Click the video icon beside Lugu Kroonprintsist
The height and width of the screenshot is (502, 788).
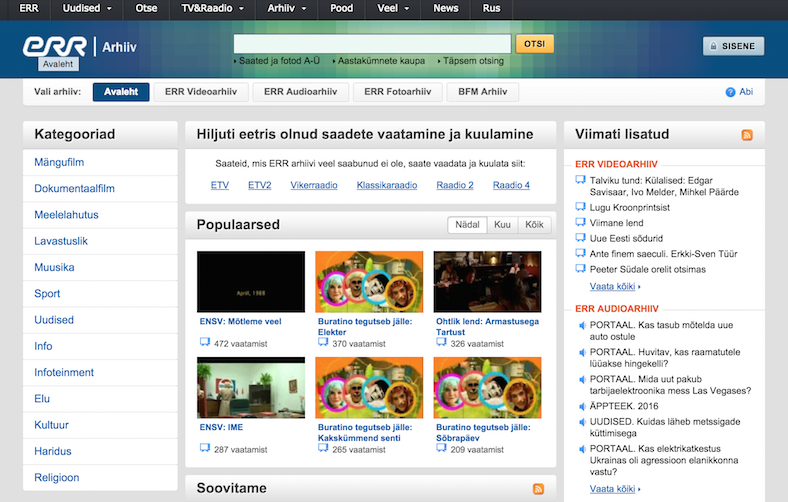point(580,207)
